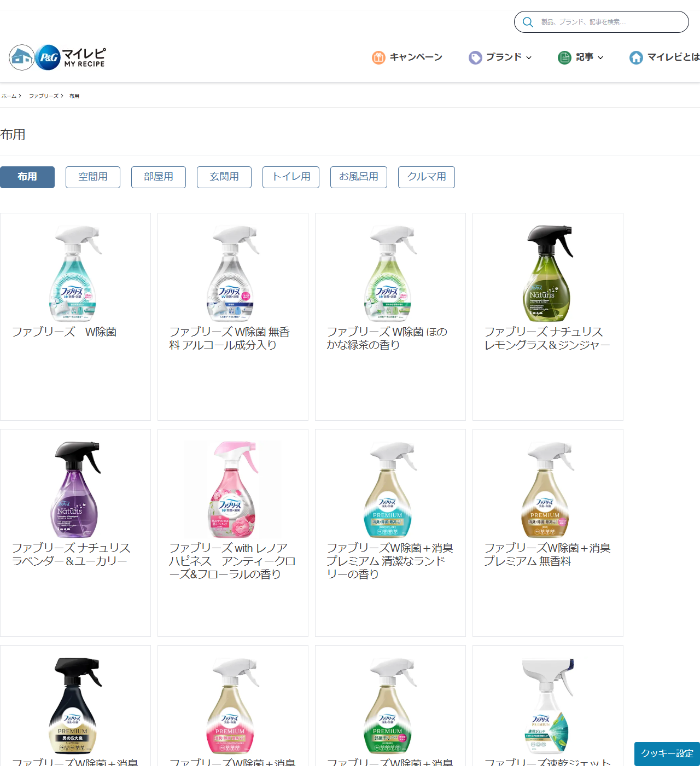Expand the 記事 dropdown chevron

coord(600,57)
